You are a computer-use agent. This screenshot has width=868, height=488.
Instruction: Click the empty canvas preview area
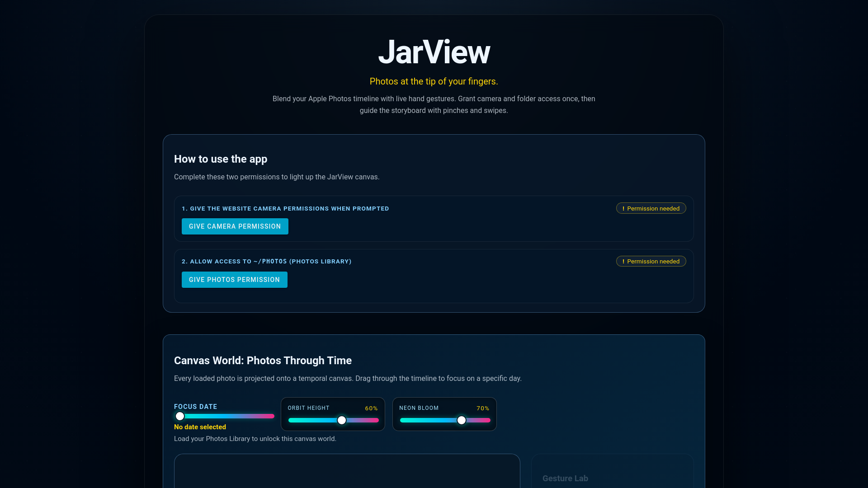[347, 471]
